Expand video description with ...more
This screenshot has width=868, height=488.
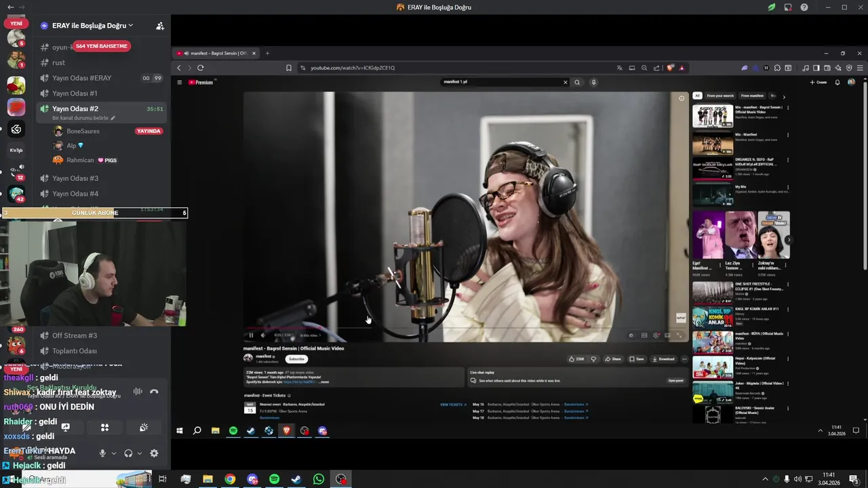coord(324,382)
